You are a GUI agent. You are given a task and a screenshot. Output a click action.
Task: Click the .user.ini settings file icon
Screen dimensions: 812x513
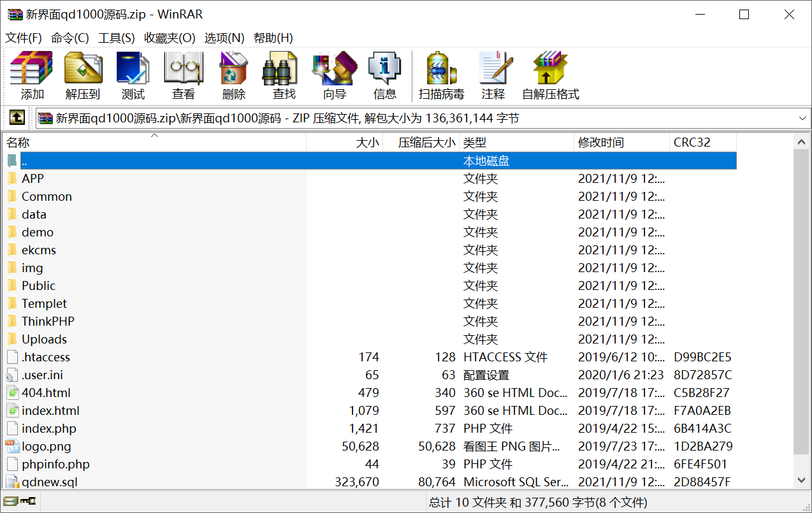click(x=12, y=375)
